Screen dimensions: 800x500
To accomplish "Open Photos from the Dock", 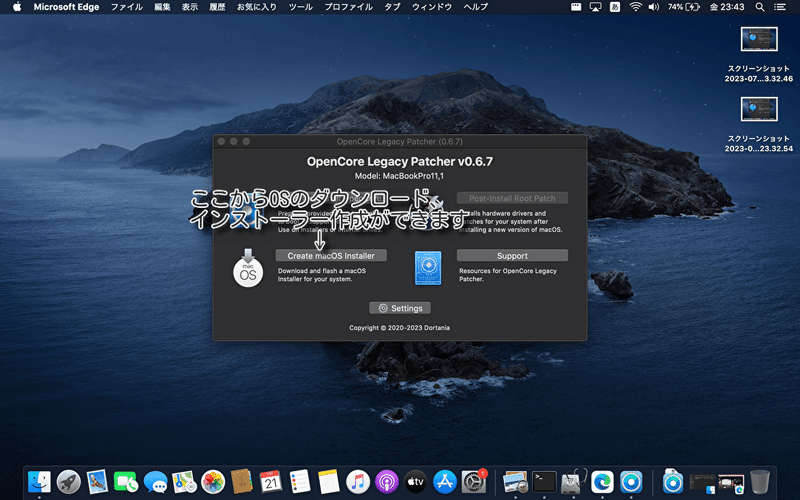I will (x=213, y=481).
